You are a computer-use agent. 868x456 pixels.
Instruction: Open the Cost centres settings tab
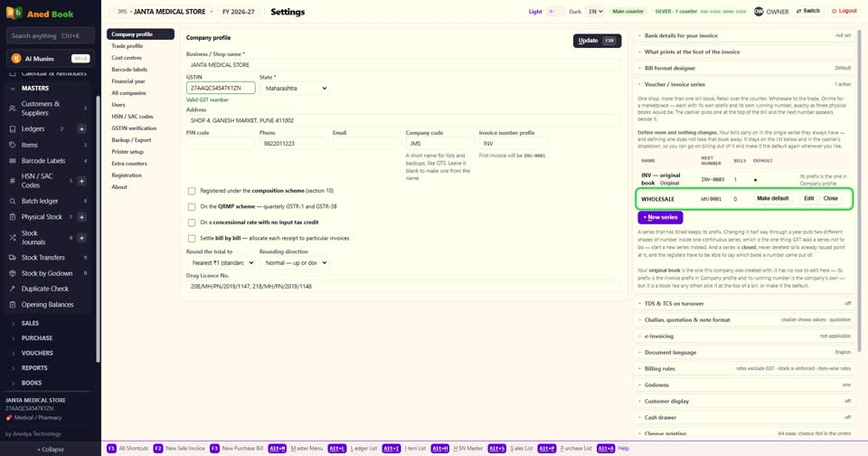pyautogui.click(x=141, y=58)
